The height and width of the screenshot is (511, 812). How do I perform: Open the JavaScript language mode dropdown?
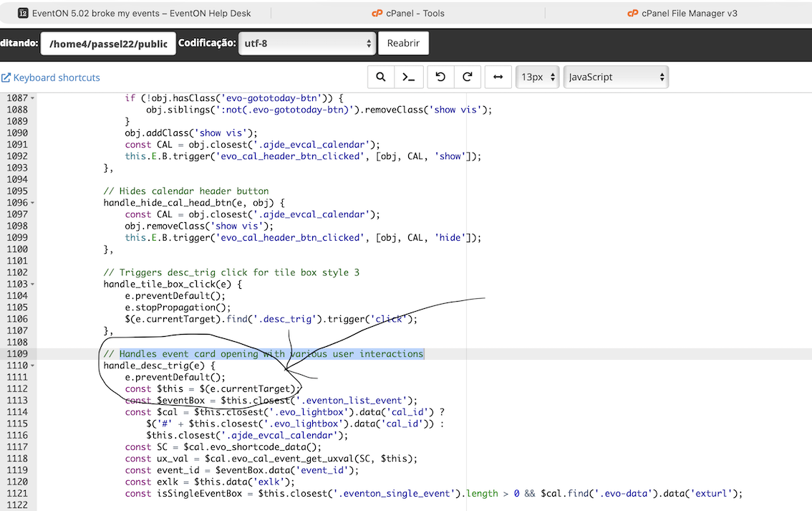(616, 77)
